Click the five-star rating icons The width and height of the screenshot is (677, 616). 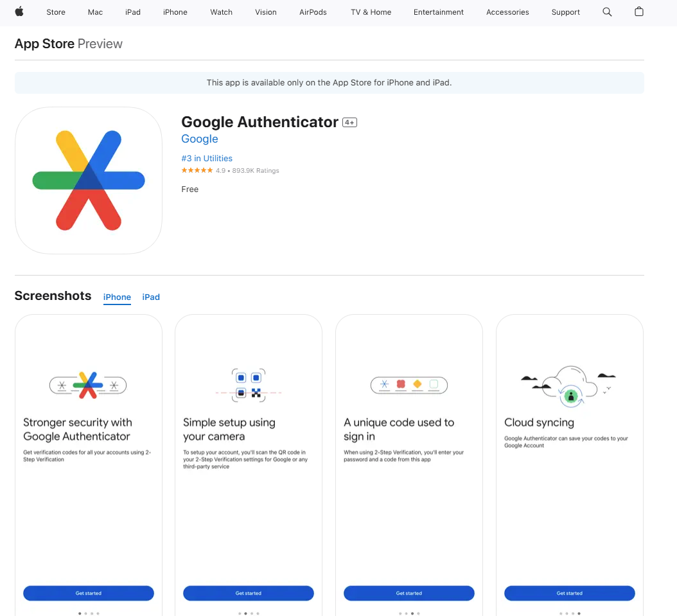coord(197,171)
